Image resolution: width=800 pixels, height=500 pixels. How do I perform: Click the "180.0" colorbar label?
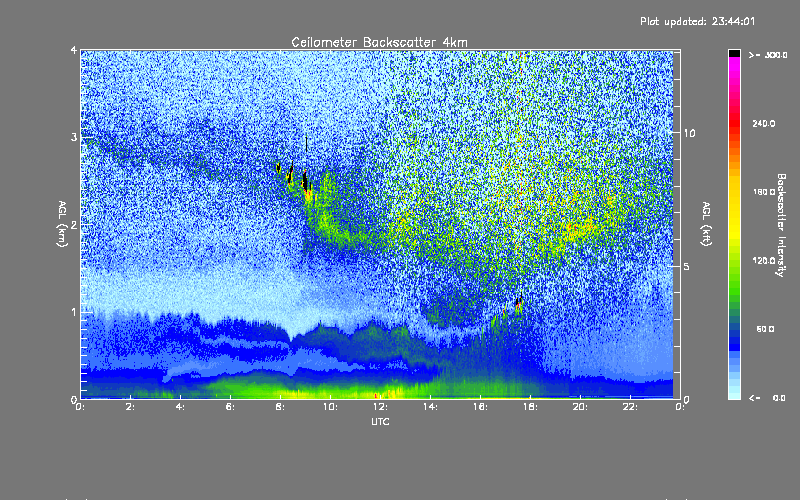click(764, 192)
